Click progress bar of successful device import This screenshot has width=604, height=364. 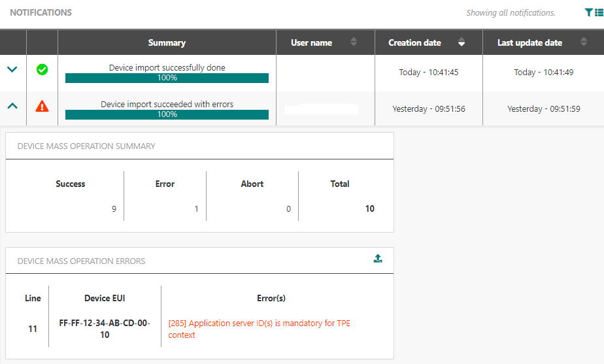click(167, 78)
